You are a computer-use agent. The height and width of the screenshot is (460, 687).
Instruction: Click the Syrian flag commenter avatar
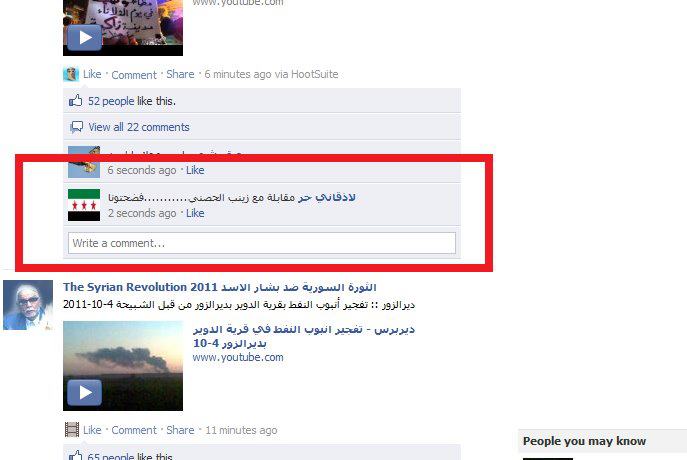pos(84,205)
